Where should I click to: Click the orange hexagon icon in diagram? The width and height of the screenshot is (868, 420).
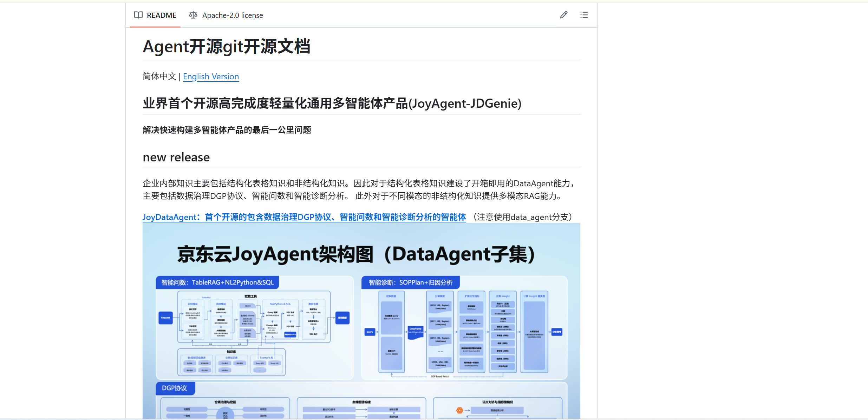click(x=459, y=410)
